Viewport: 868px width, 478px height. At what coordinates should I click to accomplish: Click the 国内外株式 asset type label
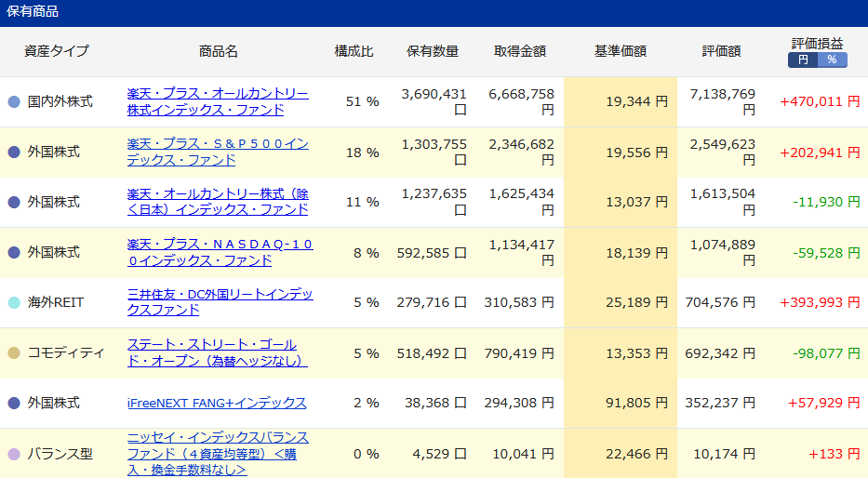tap(60, 101)
